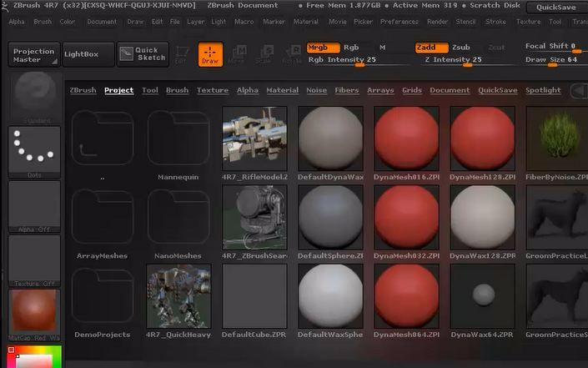The height and width of the screenshot is (368, 588).
Task: Select the 4R7_QuickHeavy project thumbnail
Action: (x=178, y=296)
